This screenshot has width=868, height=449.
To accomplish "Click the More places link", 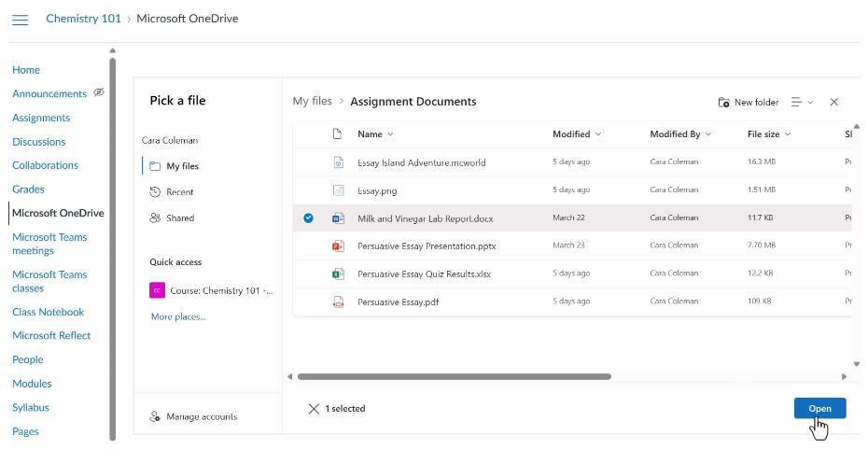I will coord(178,316).
